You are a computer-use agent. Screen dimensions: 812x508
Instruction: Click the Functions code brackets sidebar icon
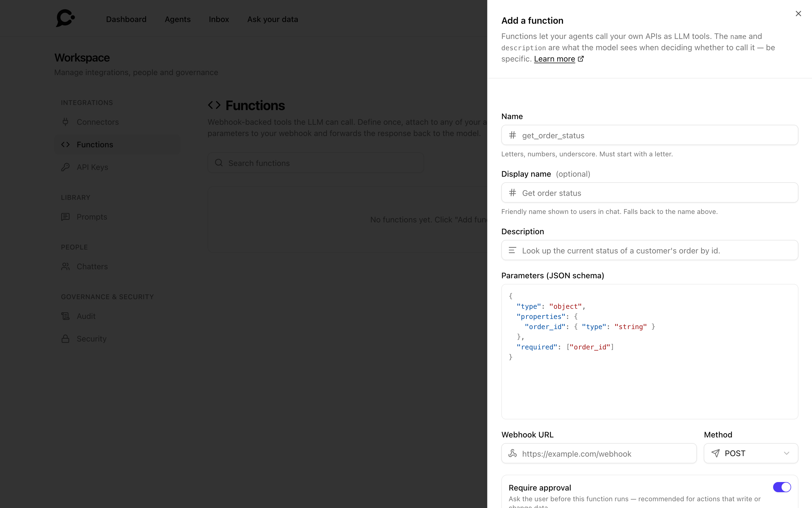(65, 144)
